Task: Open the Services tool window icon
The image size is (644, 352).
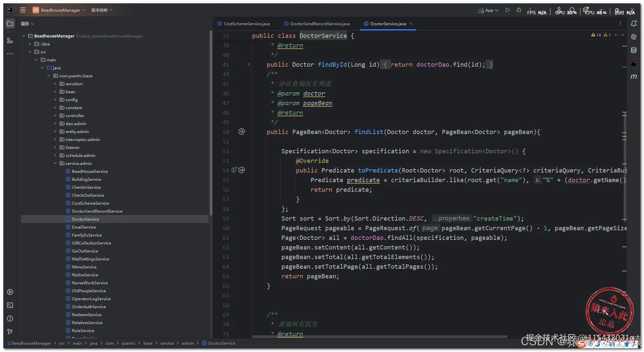Action: coord(10,292)
